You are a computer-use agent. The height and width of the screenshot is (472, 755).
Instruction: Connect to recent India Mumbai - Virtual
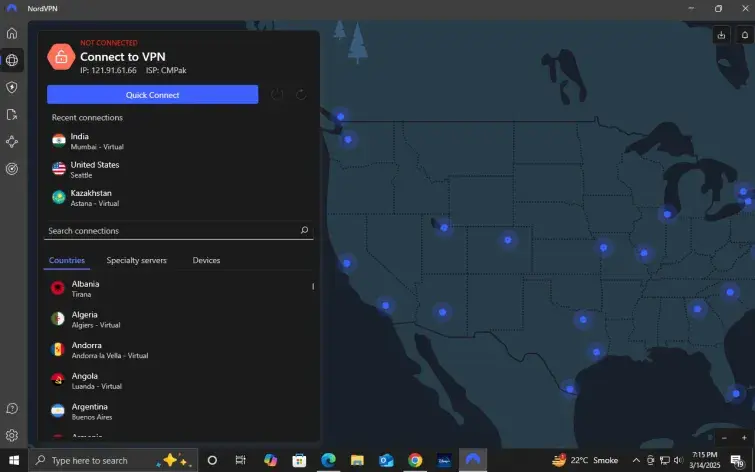coord(178,141)
